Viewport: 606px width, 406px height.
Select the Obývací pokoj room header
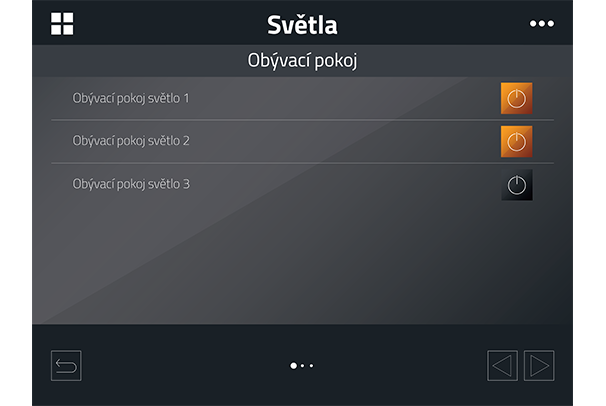pyautogui.click(x=302, y=60)
